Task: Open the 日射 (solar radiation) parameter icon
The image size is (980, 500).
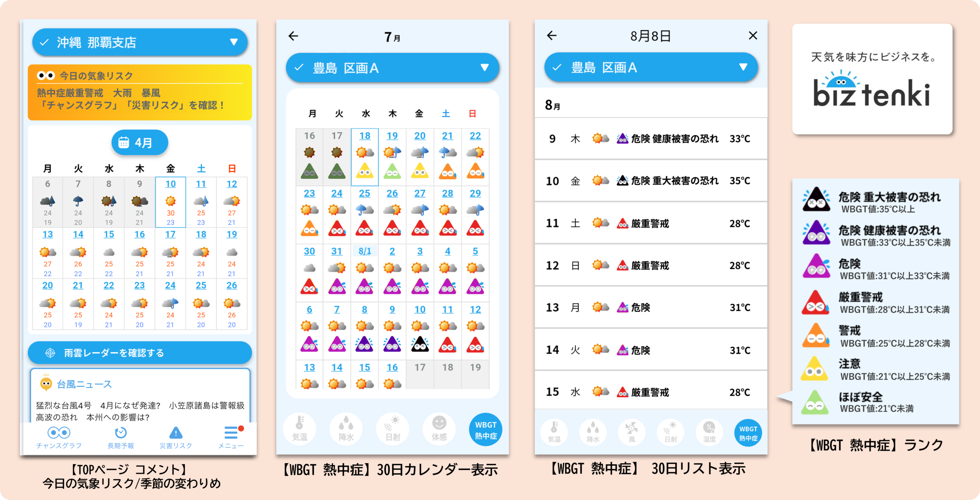Action: pos(392,429)
